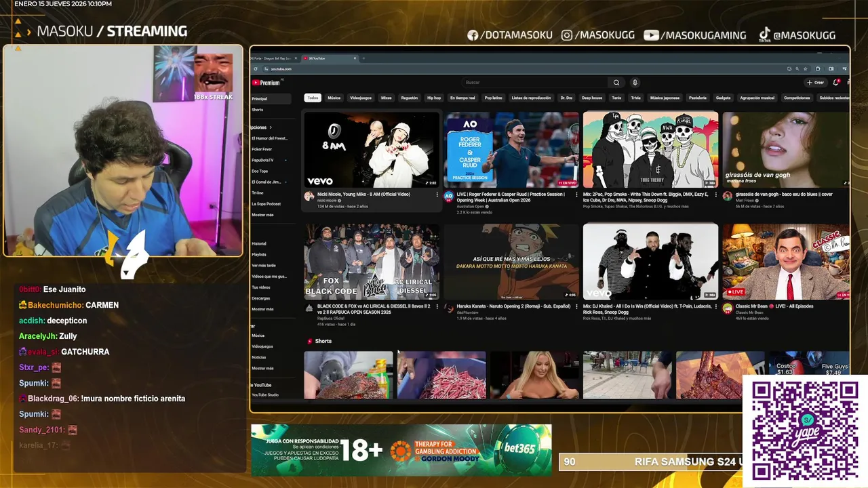Viewport: 868px width, 488px height.
Task: Open YouTube Studio link
Action: point(265,394)
